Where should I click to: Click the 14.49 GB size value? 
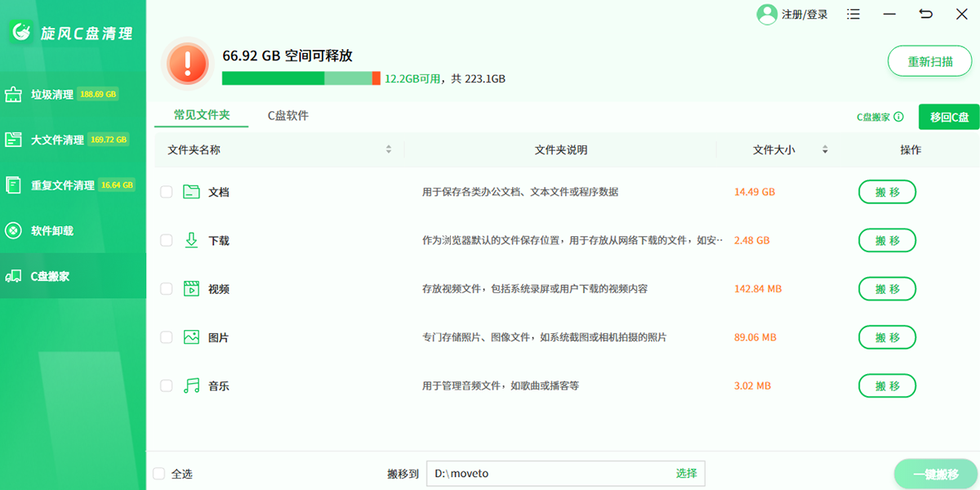click(754, 192)
